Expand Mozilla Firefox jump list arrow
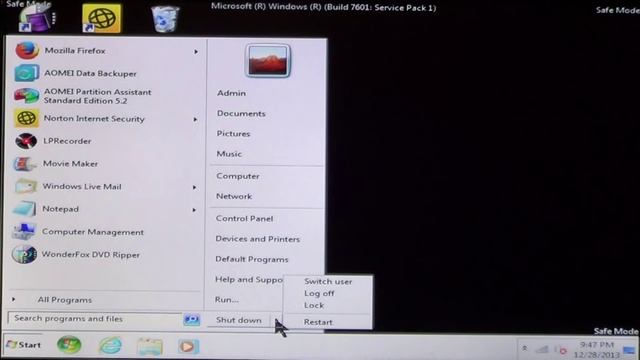The image size is (640, 360). click(196, 52)
